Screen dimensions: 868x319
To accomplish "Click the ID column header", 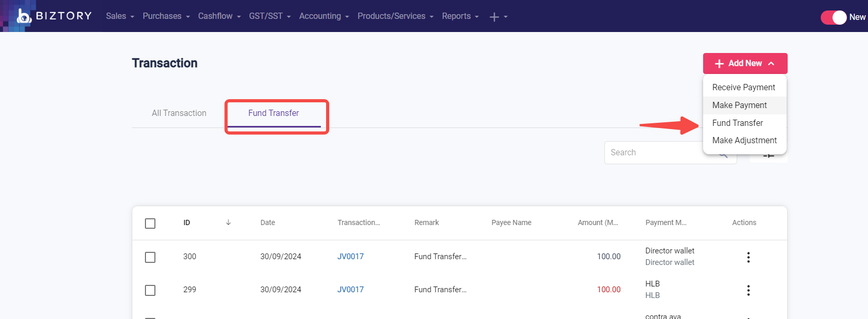I will pos(186,222).
